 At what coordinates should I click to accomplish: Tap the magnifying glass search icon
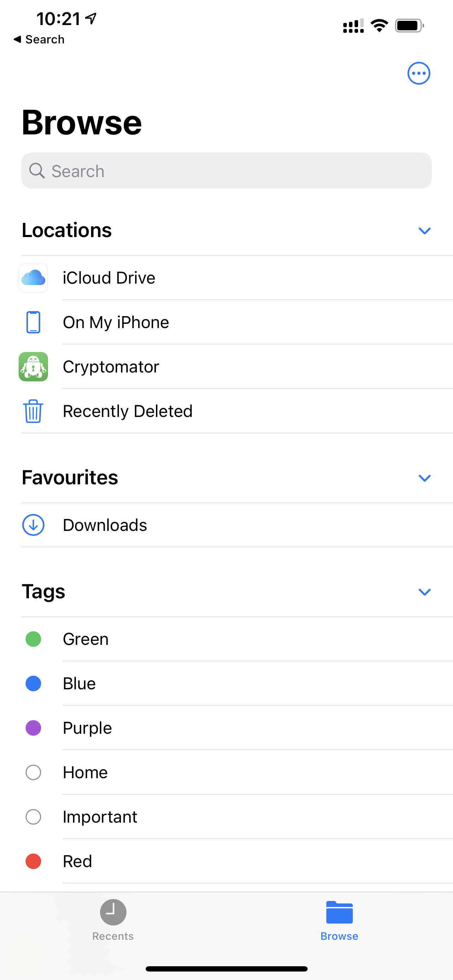coord(37,171)
